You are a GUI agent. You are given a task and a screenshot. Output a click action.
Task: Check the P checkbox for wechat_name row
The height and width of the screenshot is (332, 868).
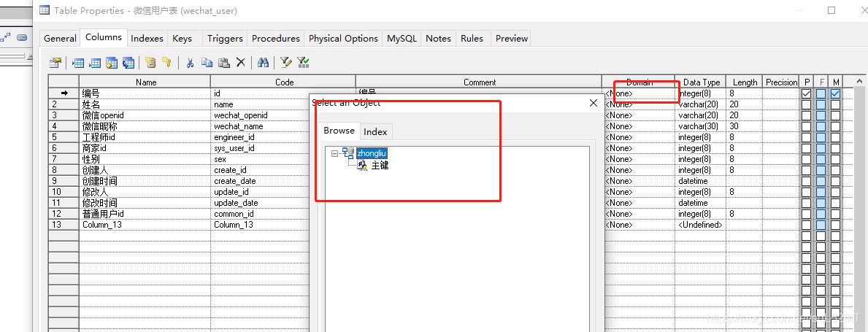tap(807, 126)
